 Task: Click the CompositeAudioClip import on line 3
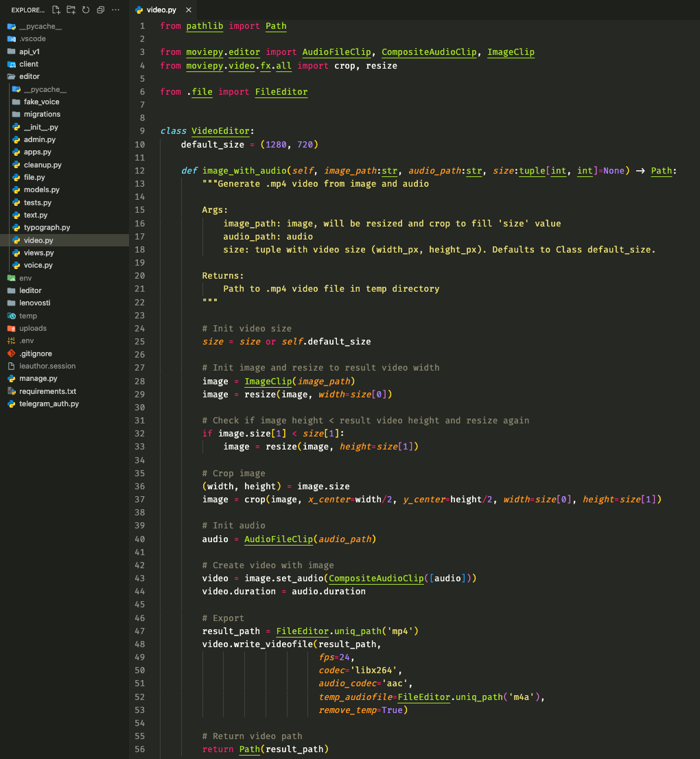coord(429,52)
